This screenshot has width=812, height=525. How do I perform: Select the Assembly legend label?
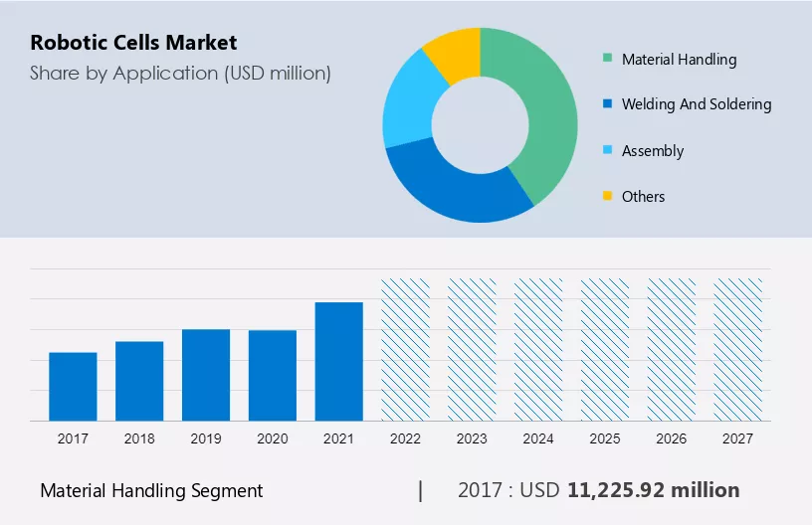tap(653, 151)
